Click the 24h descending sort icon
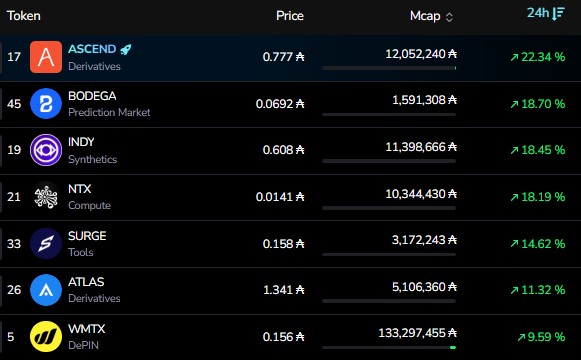 coord(558,14)
